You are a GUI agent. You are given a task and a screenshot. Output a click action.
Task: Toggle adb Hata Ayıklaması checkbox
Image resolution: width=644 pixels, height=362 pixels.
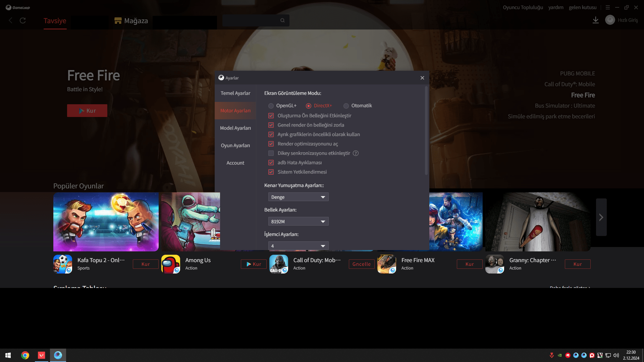271,163
